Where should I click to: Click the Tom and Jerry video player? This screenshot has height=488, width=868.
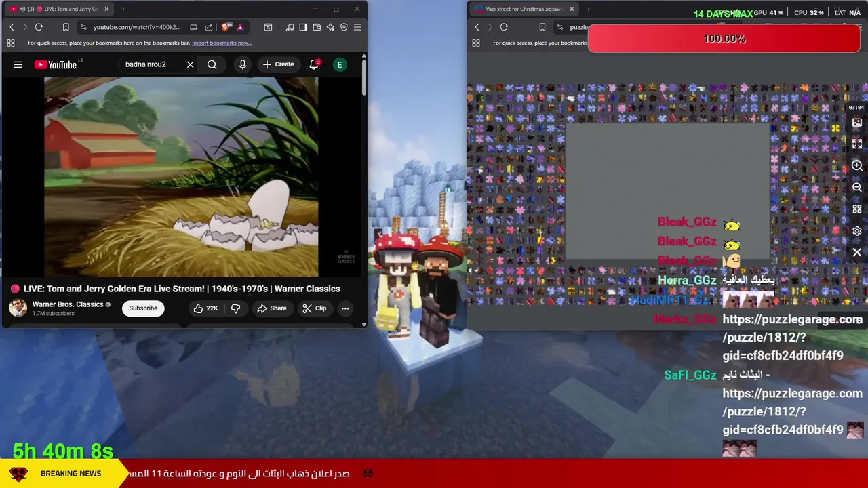pos(181,177)
